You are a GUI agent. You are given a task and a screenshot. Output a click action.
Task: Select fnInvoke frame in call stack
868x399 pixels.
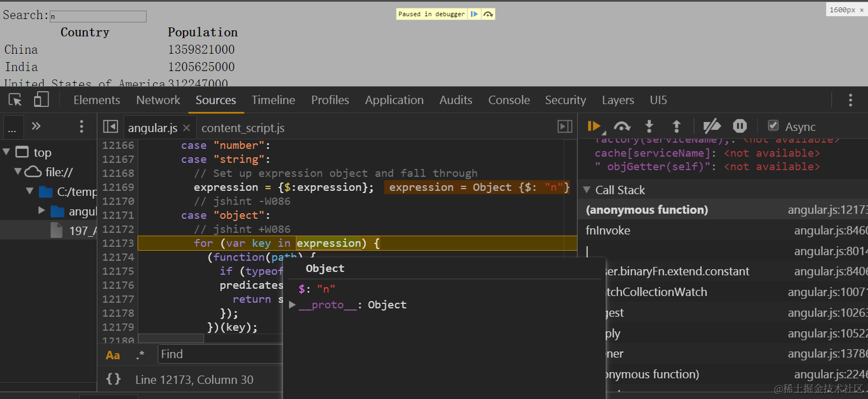point(608,231)
